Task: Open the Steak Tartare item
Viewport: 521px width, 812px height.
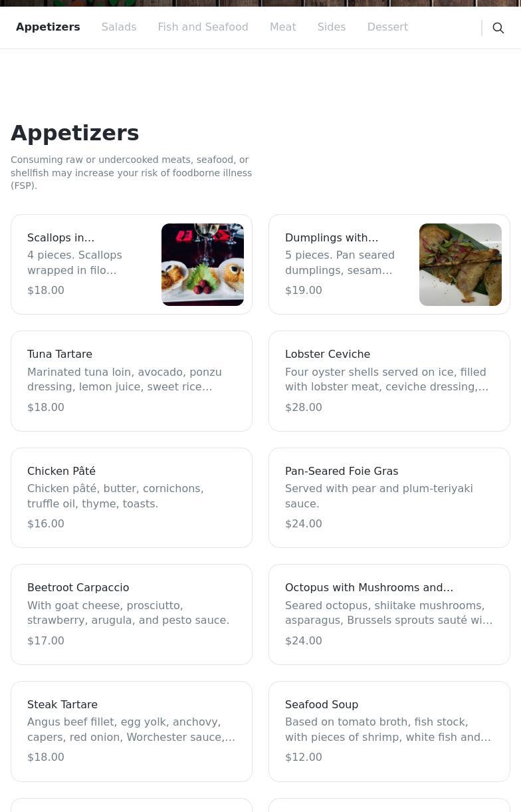Action: (132, 731)
